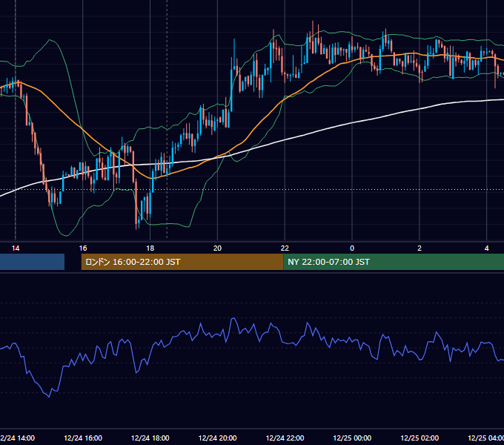Click the 18 hour label on price chart axis

tap(150, 248)
